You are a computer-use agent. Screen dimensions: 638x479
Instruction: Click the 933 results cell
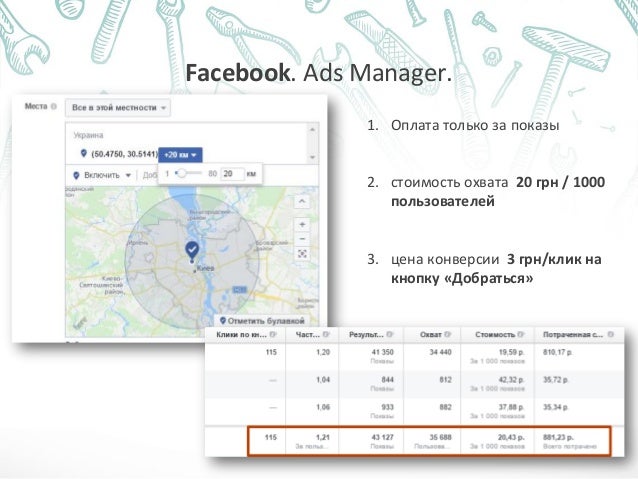click(x=371, y=411)
